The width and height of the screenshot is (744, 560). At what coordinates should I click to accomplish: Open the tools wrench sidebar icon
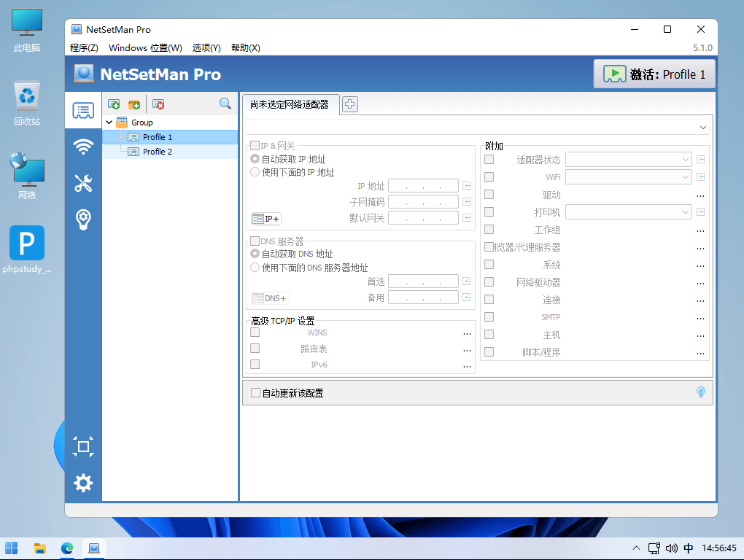click(x=83, y=183)
